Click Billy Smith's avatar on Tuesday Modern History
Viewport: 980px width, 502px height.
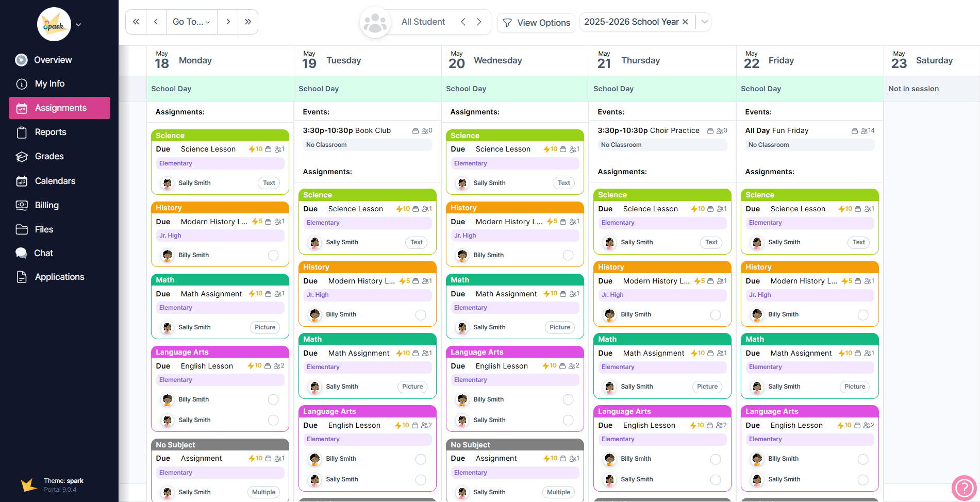point(314,314)
